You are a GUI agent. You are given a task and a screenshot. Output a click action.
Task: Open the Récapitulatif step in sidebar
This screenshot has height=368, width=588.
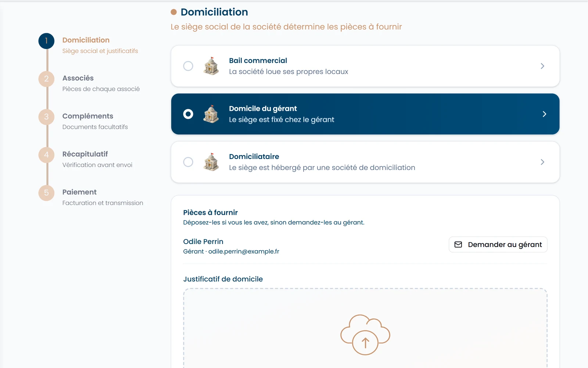click(85, 154)
